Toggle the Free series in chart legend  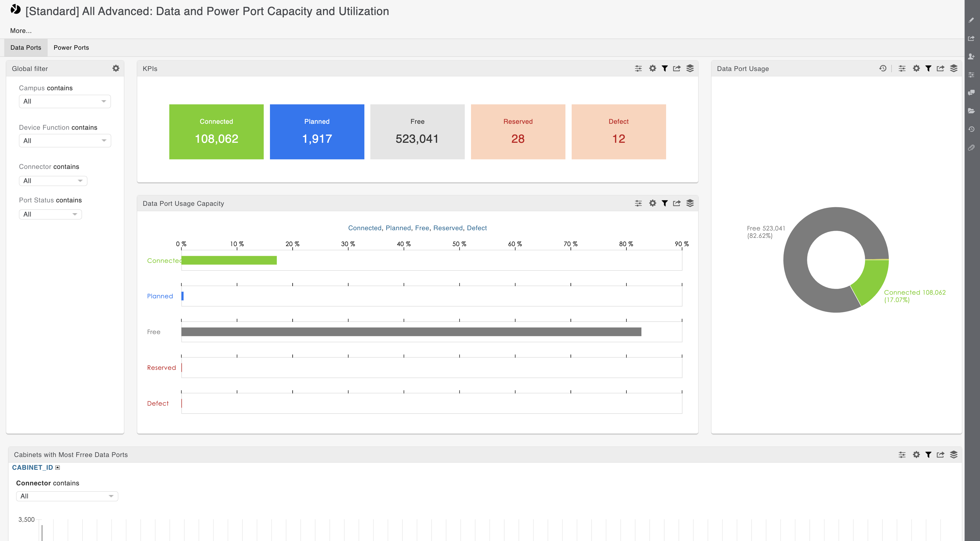tap(422, 228)
